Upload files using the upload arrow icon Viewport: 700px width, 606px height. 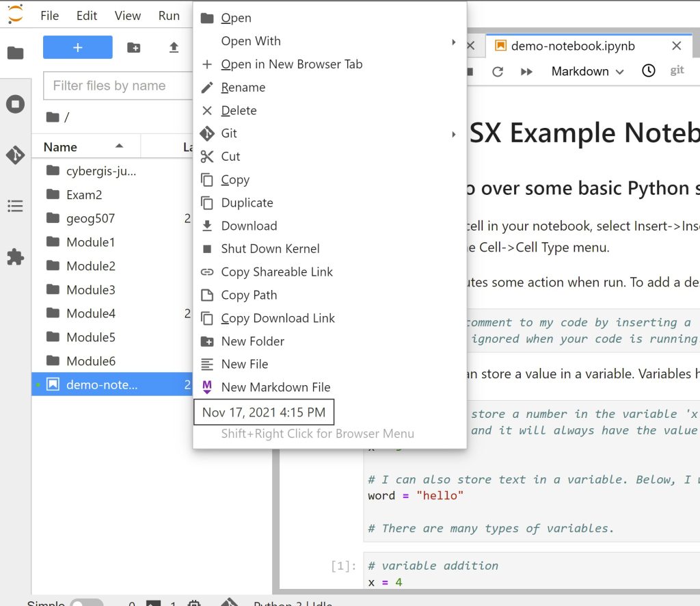(173, 47)
